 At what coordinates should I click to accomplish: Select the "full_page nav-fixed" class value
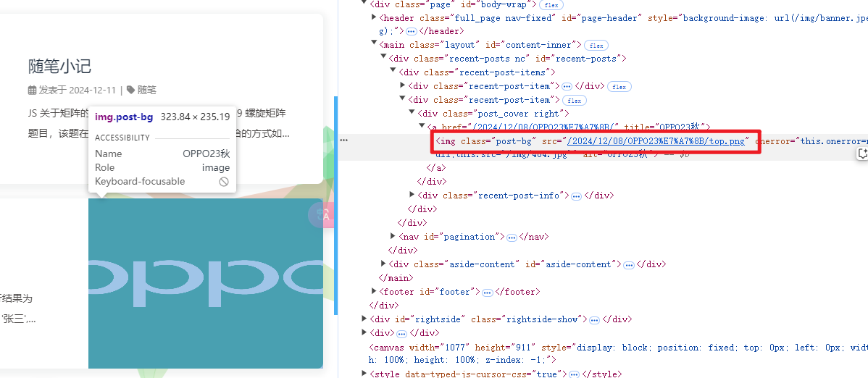tap(503, 18)
